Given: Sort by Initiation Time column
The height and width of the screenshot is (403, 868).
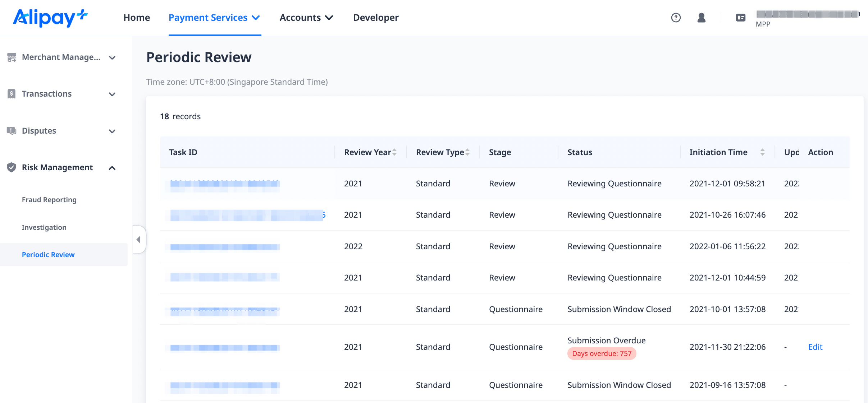Looking at the screenshot, I should [x=762, y=152].
